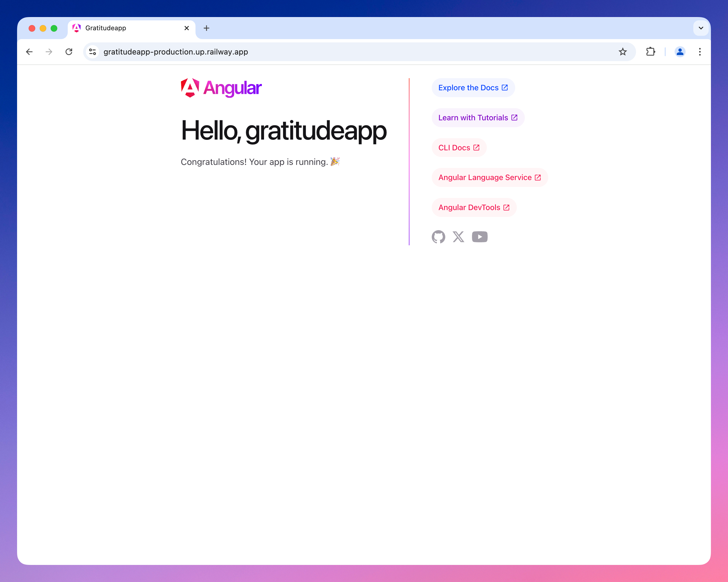728x582 pixels.
Task: Open Angular DevTools link
Action: click(x=474, y=207)
